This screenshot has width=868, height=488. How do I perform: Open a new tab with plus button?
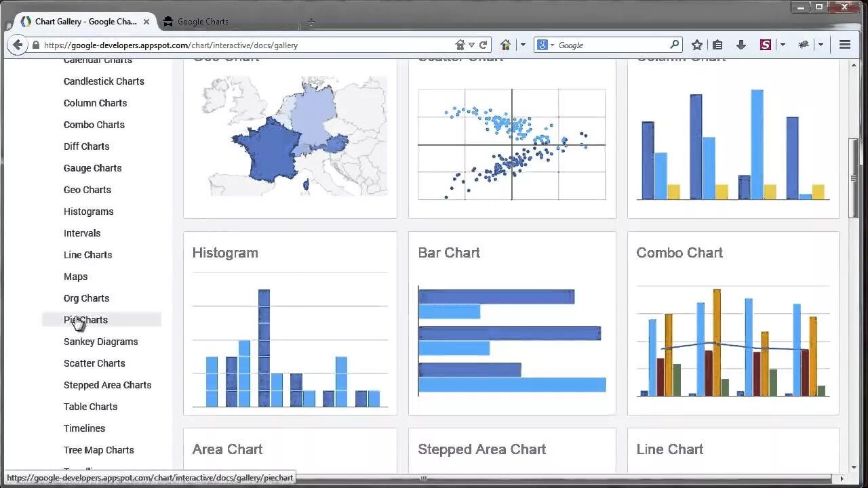(311, 22)
